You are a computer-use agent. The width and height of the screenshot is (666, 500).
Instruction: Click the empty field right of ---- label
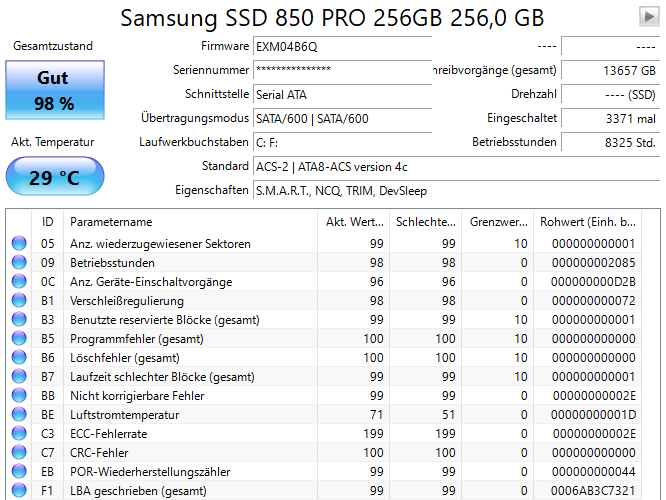[x=611, y=46]
